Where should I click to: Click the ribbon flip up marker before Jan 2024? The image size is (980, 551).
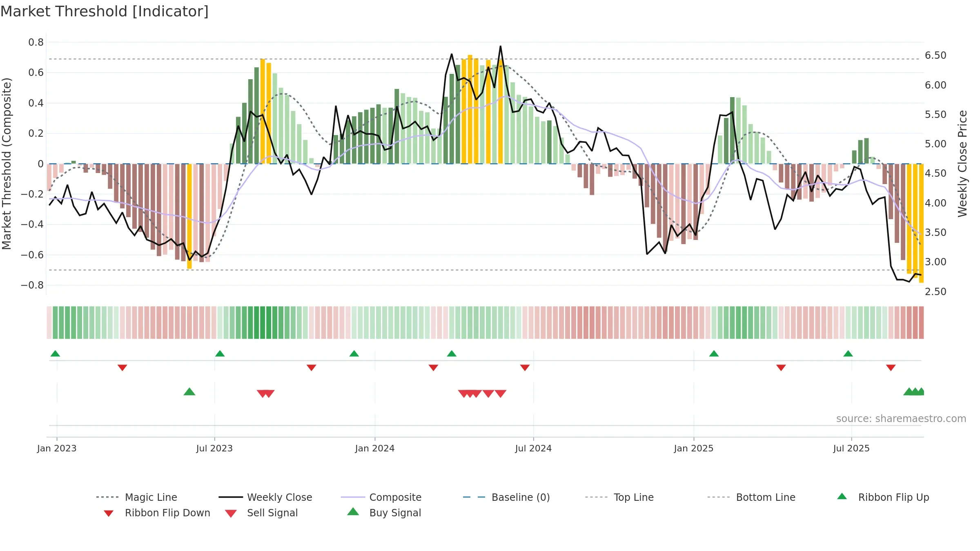point(354,353)
